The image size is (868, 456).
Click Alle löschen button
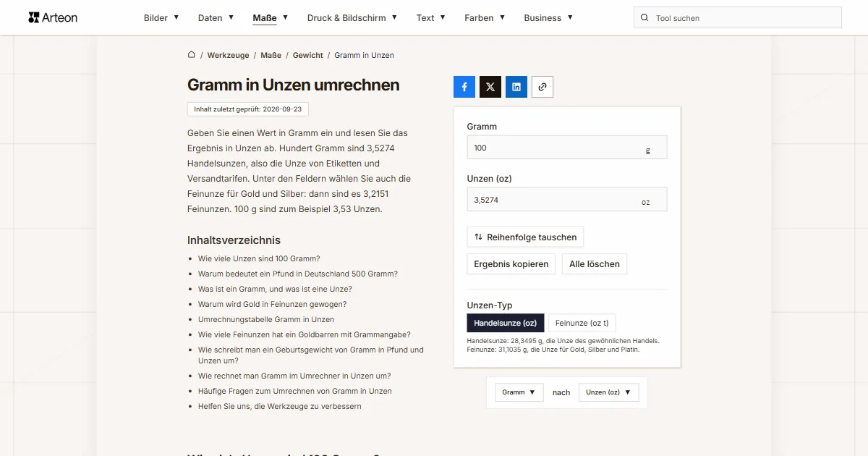(595, 264)
